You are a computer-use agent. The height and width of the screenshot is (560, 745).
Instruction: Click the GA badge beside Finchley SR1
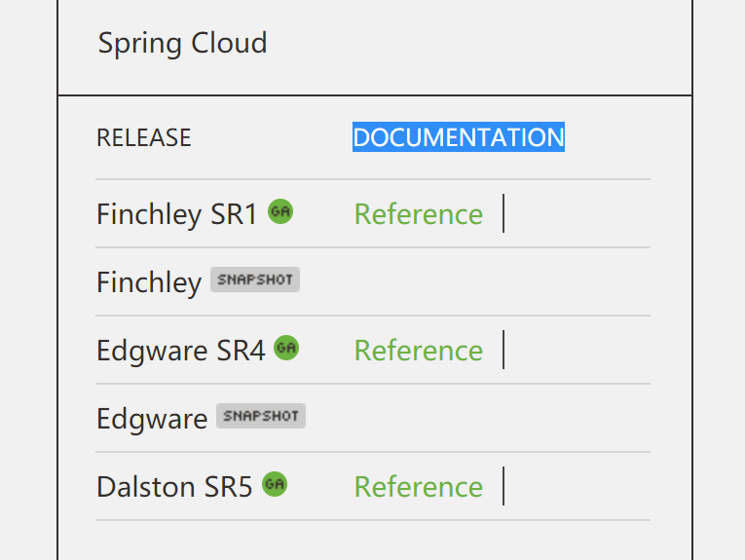click(280, 210)
